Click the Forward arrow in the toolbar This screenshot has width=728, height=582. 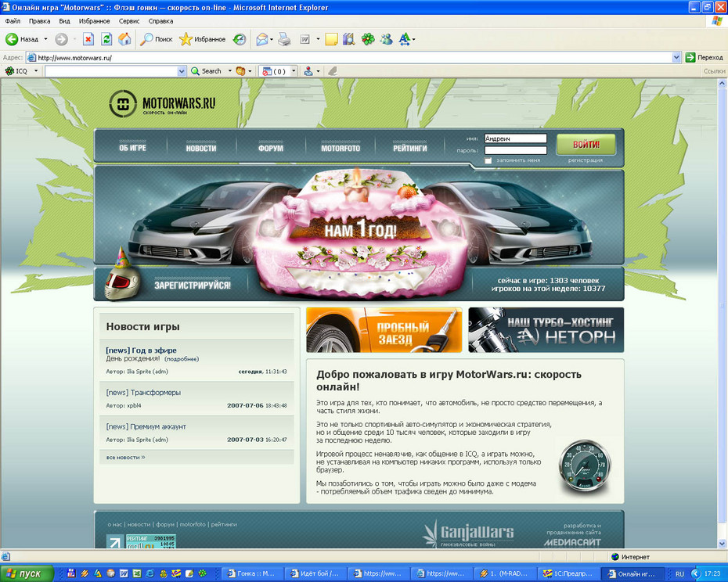tap(61, 39)
